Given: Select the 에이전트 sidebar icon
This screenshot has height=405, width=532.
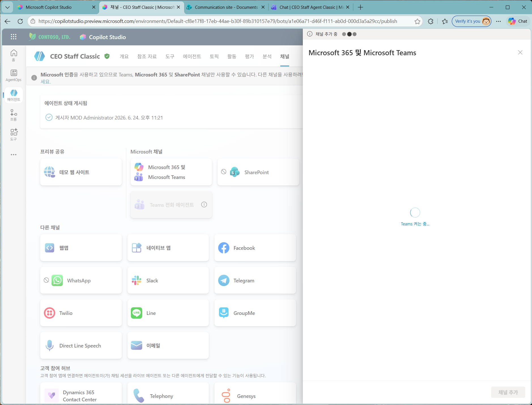Looking at the screenshot, I should pyautogui.click(x=14, y=95).
